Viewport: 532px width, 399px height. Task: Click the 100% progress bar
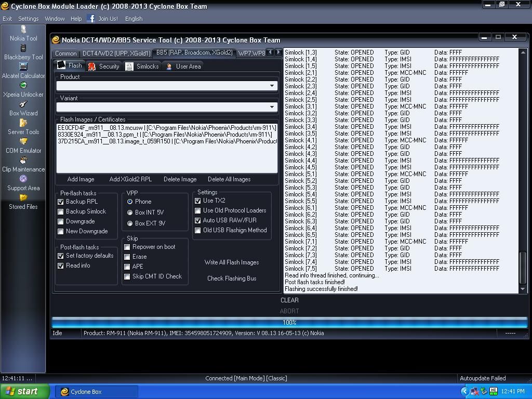coord(289,323)
